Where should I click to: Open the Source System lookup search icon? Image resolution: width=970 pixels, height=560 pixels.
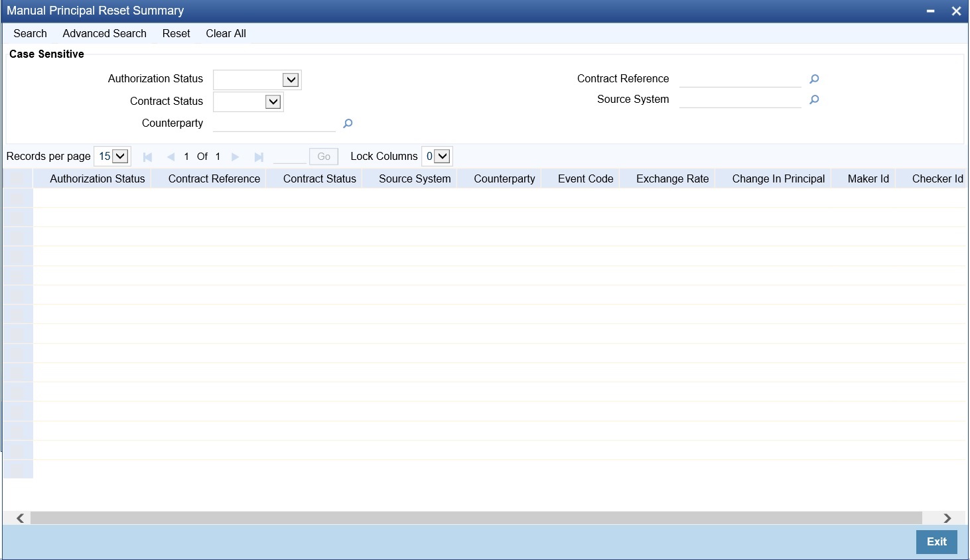(814, 100)
